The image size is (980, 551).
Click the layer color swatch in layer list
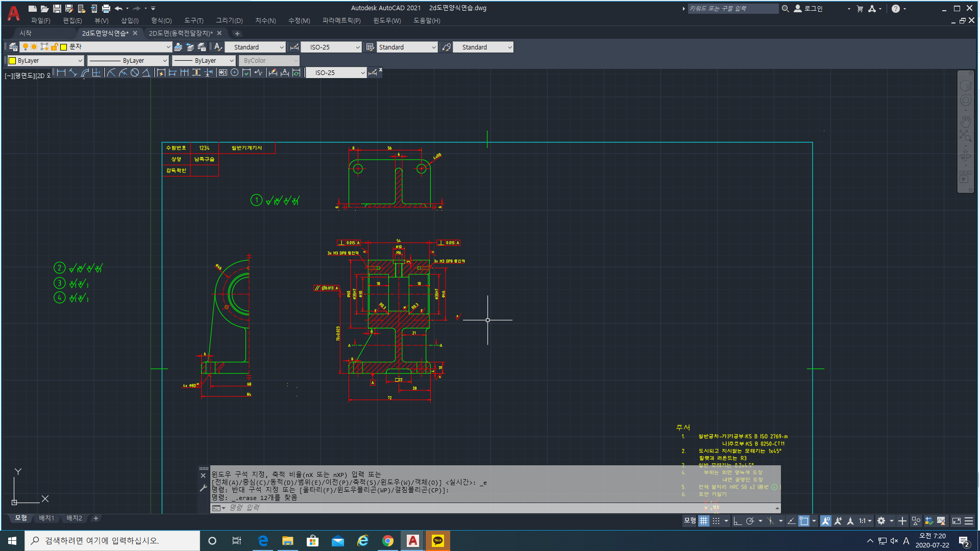64,47
